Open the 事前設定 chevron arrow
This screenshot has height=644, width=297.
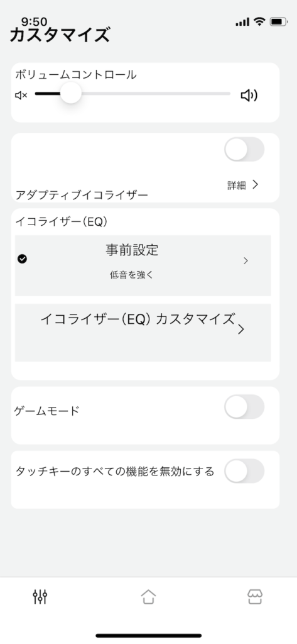246,261
